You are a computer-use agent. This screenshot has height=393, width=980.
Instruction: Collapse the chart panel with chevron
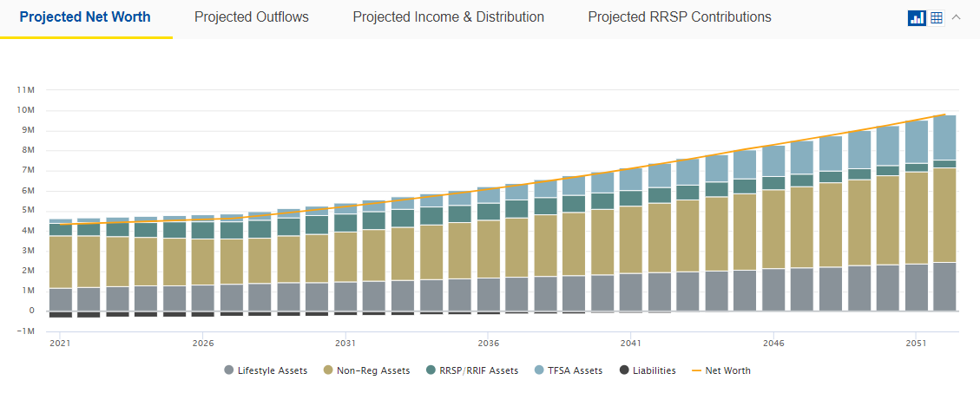(x=957, y=18)
